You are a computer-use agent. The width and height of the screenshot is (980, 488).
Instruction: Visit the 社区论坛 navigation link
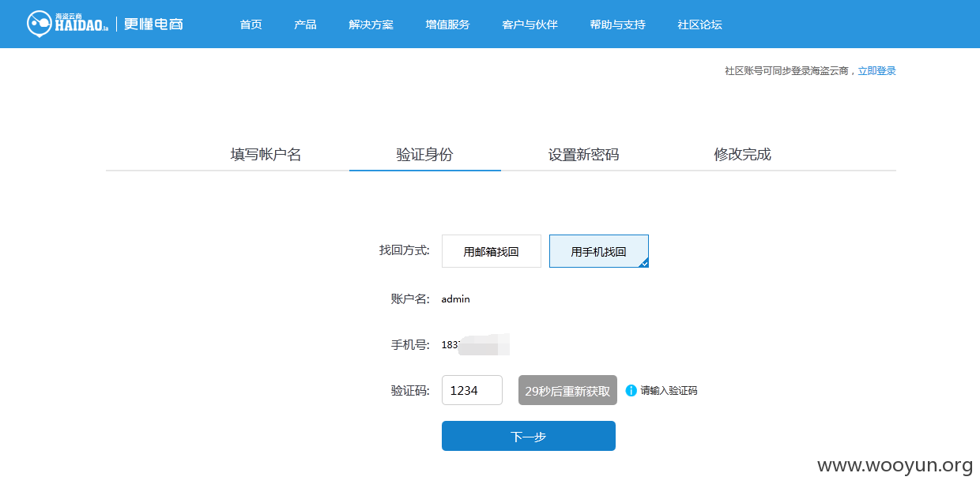coord(699,24)
